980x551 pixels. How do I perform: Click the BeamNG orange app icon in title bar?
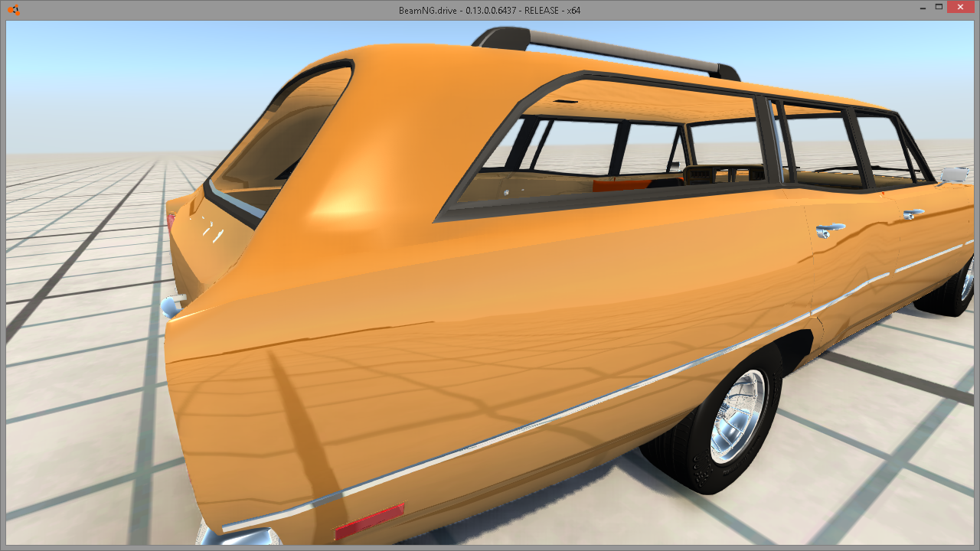pos(13,10)
